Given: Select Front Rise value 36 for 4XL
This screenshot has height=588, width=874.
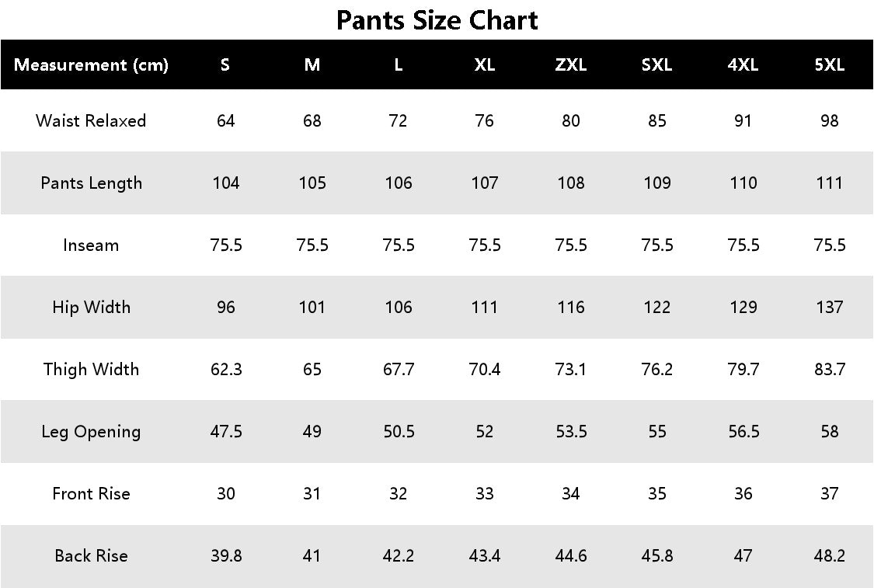Looking at the screenshot, I should click(x=743, y=494).
